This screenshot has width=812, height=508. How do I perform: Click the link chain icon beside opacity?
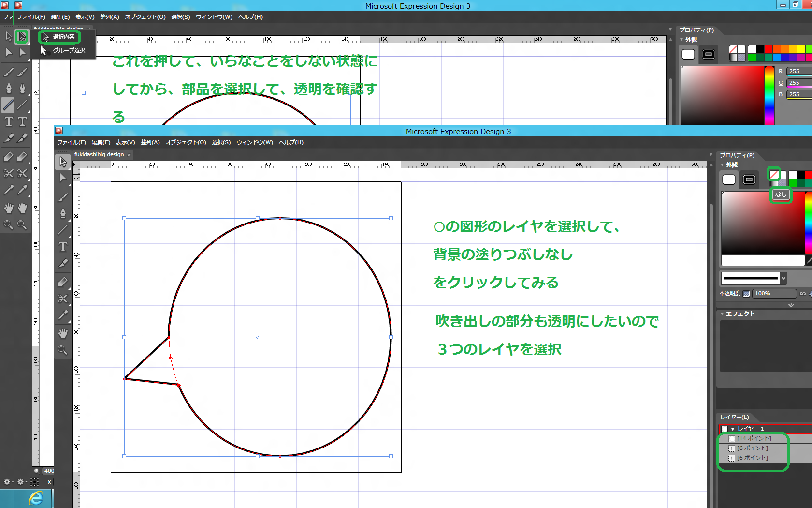(803, 294)
